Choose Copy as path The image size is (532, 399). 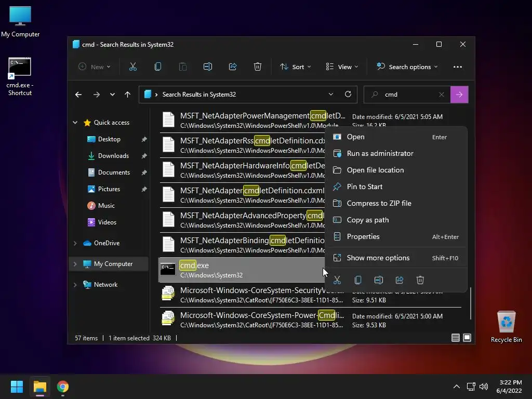tap(395, 220)
